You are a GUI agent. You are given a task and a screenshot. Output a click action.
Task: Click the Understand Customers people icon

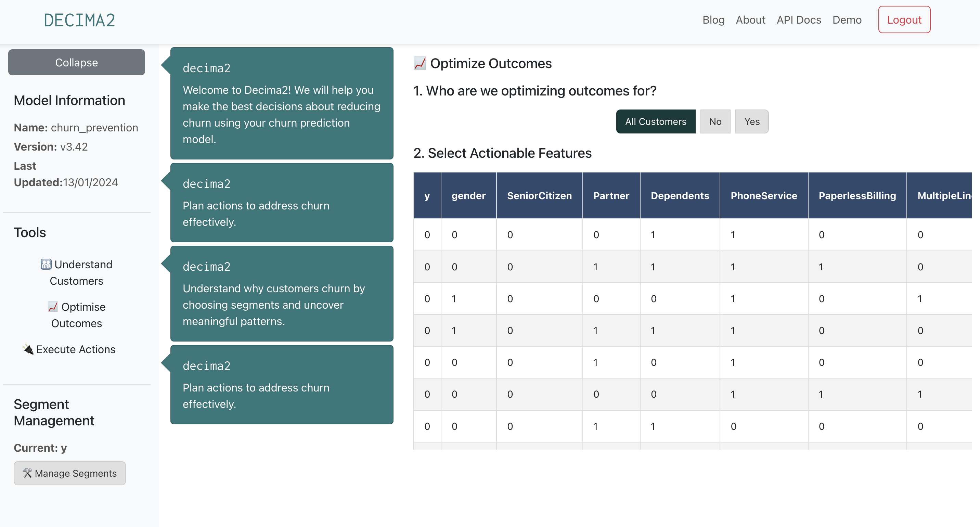tap(46, 264)
